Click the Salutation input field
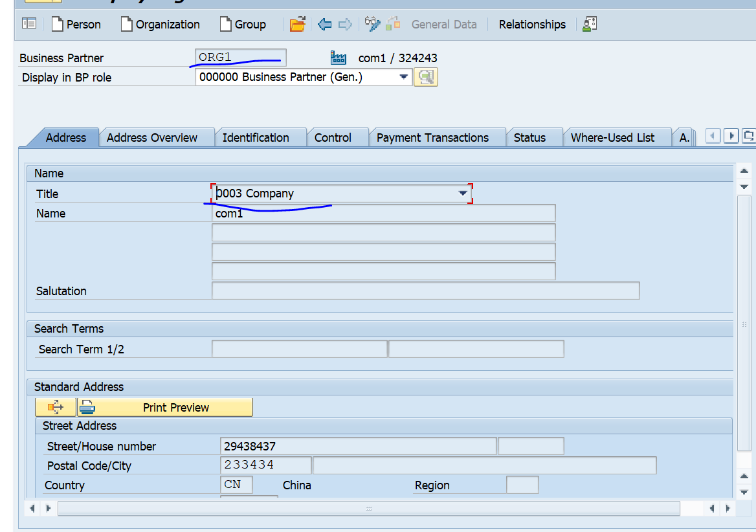756x532 pixels. coord(426,291)
